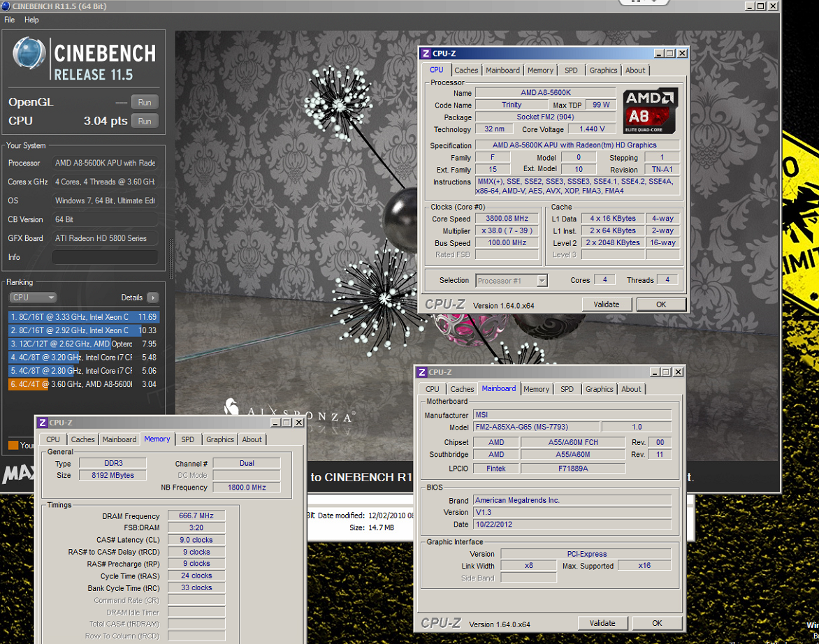Select CPU tab in Mainboard CPU-Z window
819x644 pixels.
[433, 389]
